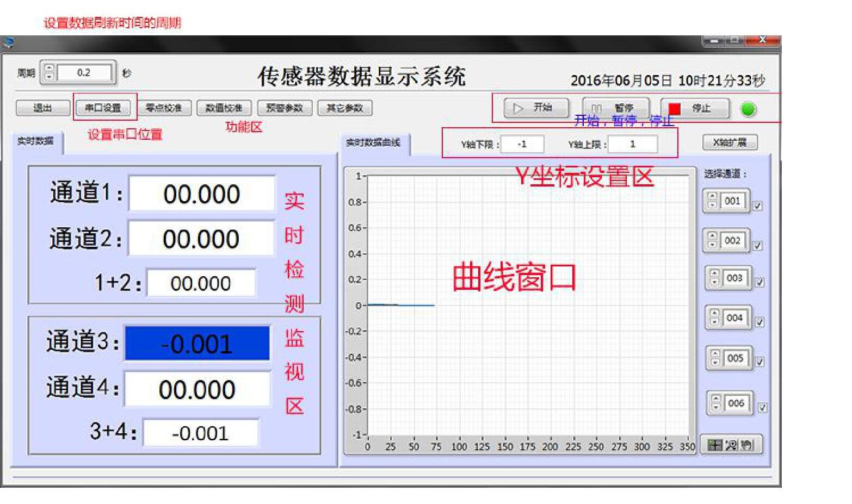Screen dimensions: 852x504
Task: Click the Y轴下限 lower limit field
Action: (522, 145)
